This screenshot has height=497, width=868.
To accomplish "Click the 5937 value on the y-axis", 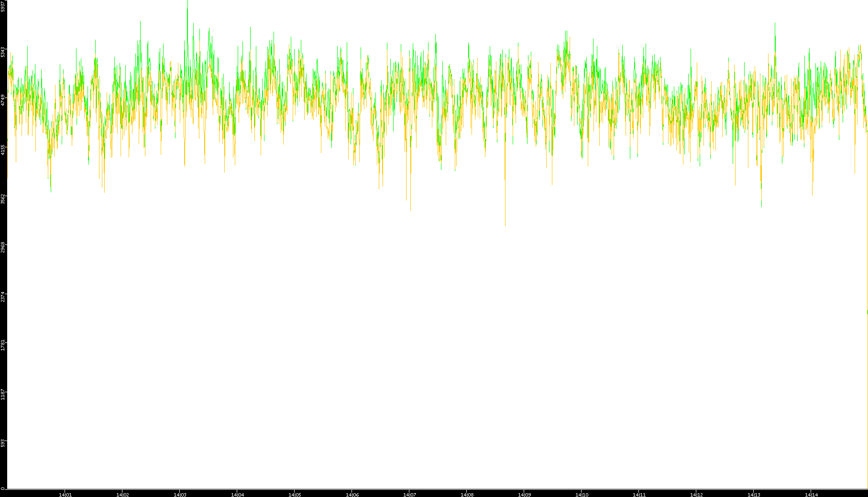I will (3, 6).
